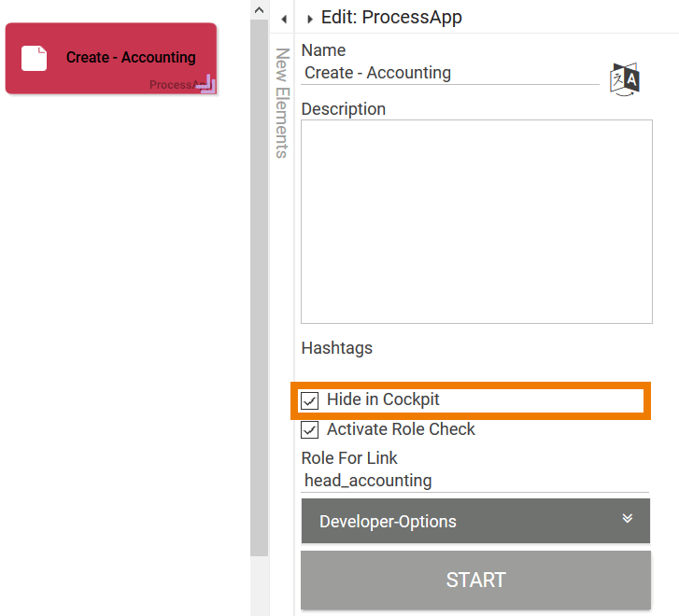Click the Edit: ProcessApp header title

click(x=391, y=18)
